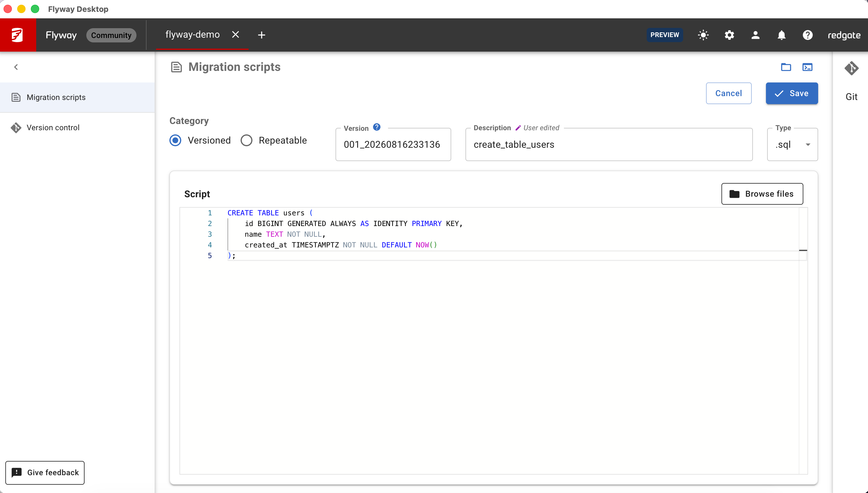The height and width of the screenshot is (493, 868).
Task: Show notifications with the bell icon
Action: click(x=781, y=35)
